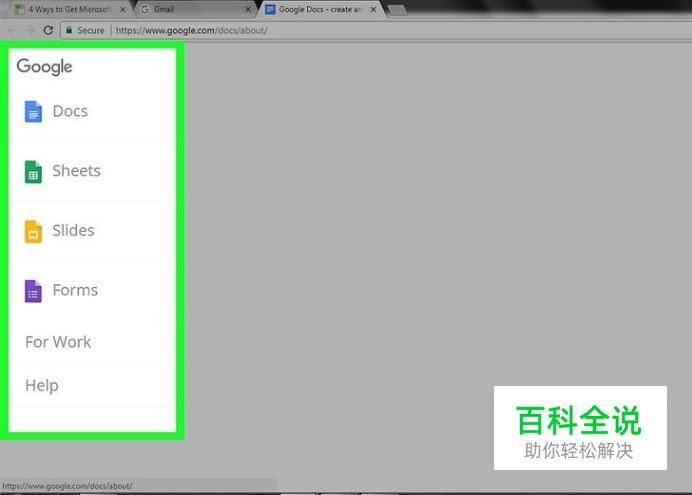Go forward using browser forward arrow
Image resolution: width=692 pixels, height=495 pixels.
[30, 30]
